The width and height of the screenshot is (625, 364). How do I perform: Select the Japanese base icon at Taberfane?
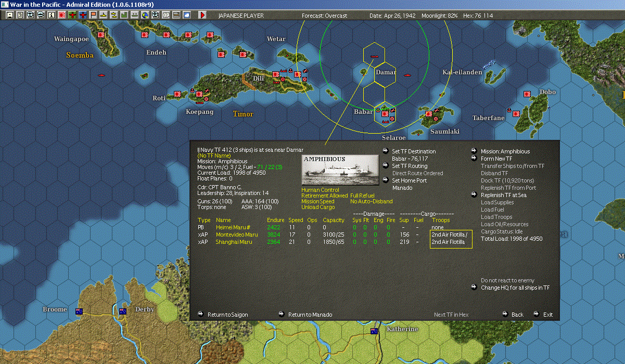pos(517,113)
